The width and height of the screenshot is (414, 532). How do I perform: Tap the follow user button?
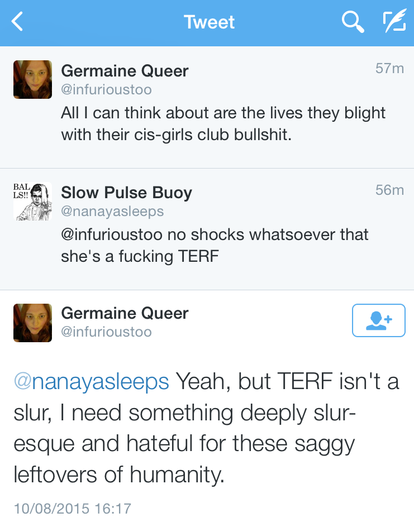378,320
